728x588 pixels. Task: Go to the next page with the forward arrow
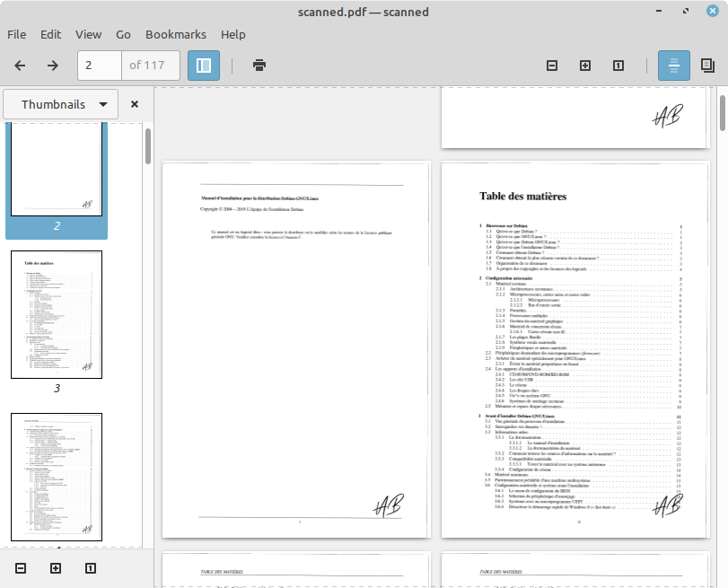click(x=53, y=66)
